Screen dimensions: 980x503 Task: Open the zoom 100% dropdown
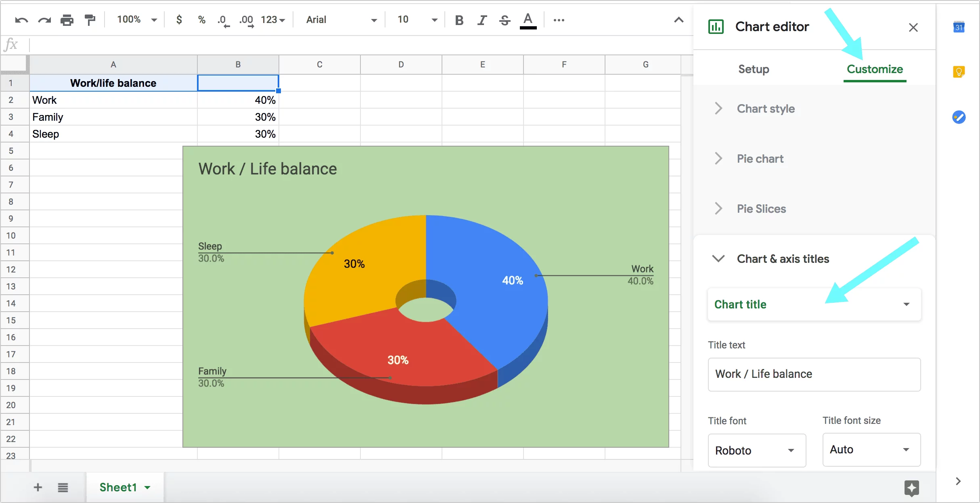click(x=136, y=19)
